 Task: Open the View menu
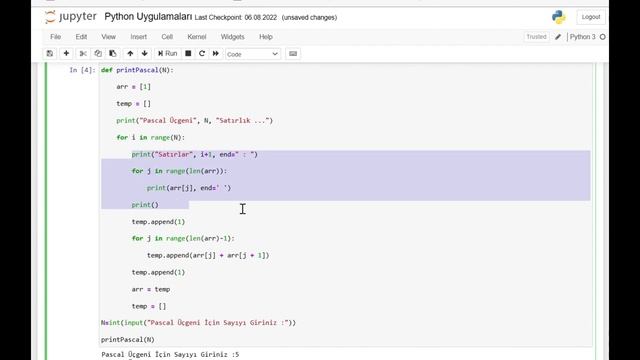tap(109, 37)
